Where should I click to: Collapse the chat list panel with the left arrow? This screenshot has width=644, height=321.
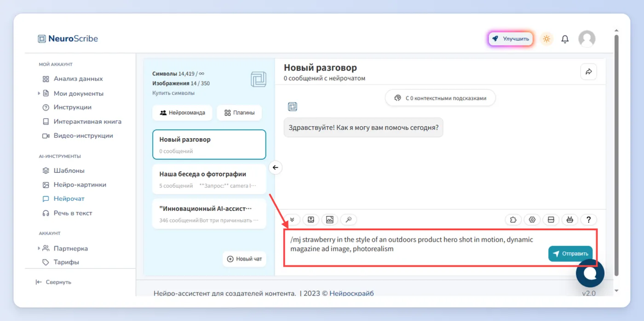tap(275, 167)
